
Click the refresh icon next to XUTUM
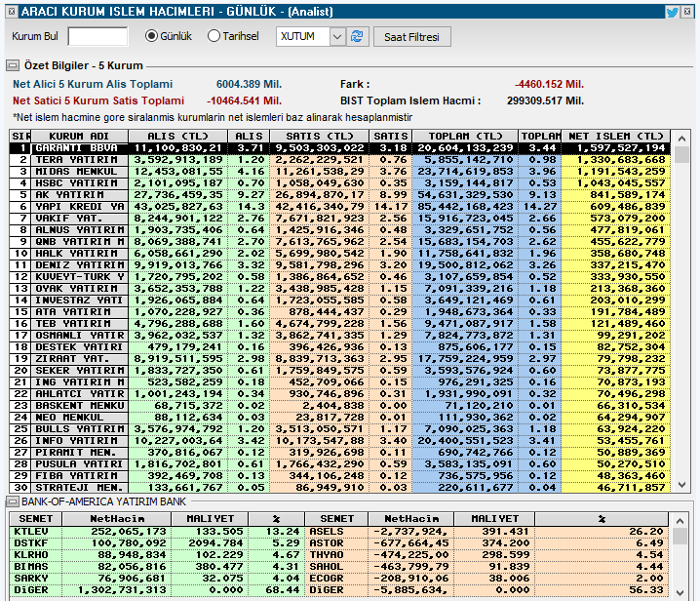(357, 36)
